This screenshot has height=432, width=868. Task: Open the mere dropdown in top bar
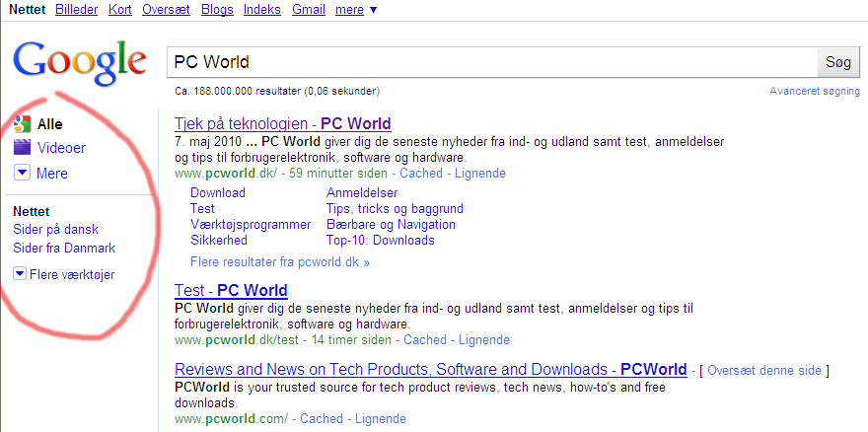pyautogui.click(x=356, y=10)
